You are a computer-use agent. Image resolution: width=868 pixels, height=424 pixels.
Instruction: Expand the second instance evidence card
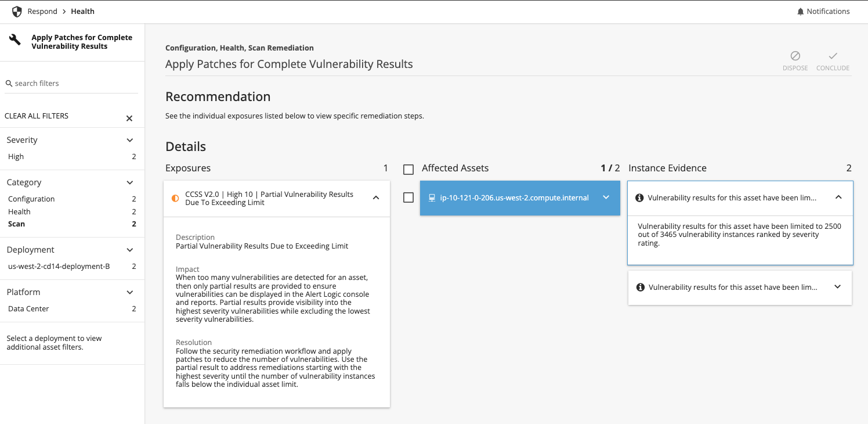pos(837,287)
